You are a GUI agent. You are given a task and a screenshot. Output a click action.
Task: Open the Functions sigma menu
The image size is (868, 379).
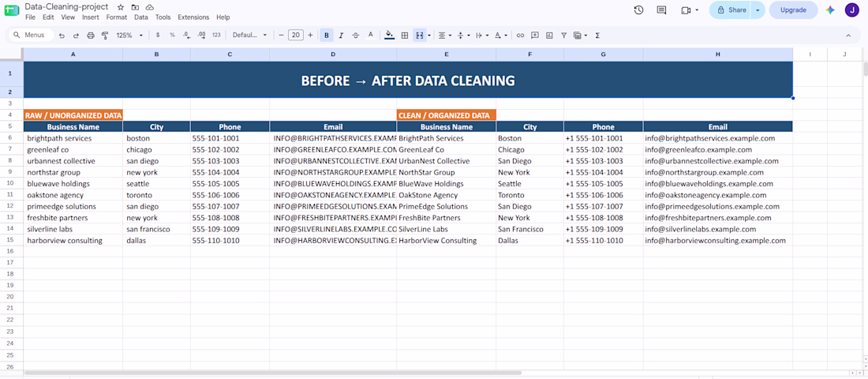(x=597, y=35)
